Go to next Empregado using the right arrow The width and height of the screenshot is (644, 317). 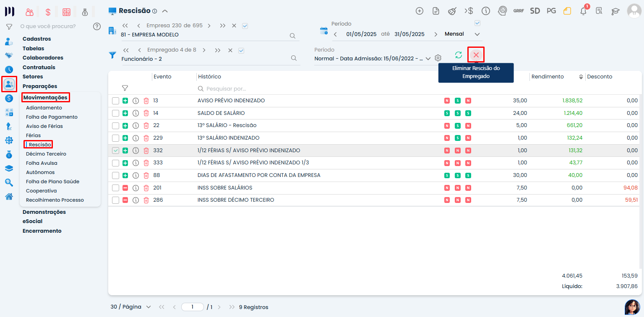coord(204,50)
